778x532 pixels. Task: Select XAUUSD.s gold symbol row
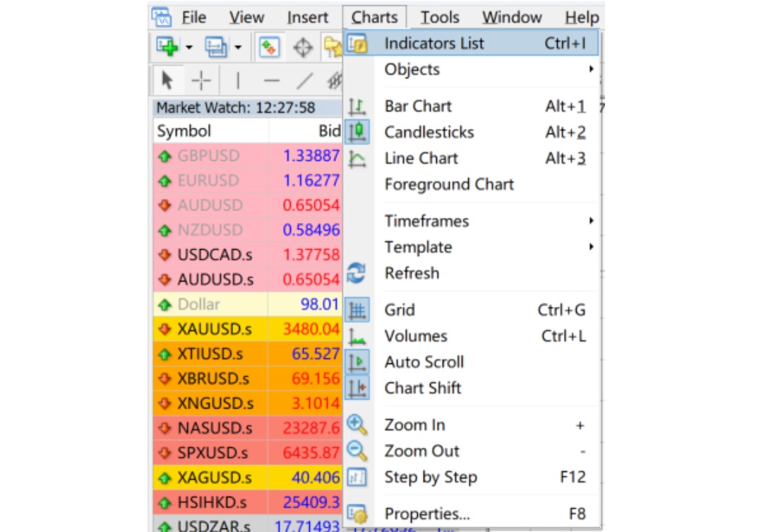coord(248,330)
